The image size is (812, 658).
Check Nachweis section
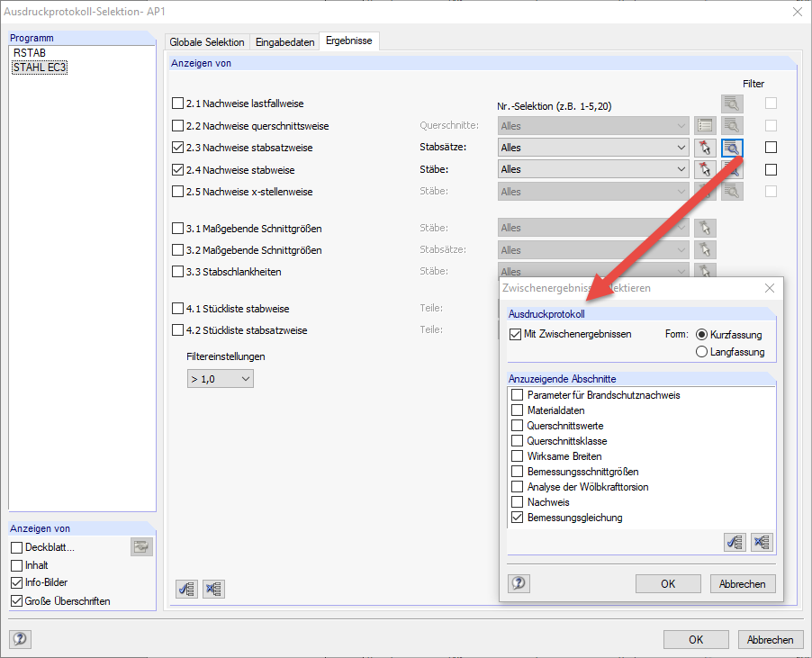(517, 502)
